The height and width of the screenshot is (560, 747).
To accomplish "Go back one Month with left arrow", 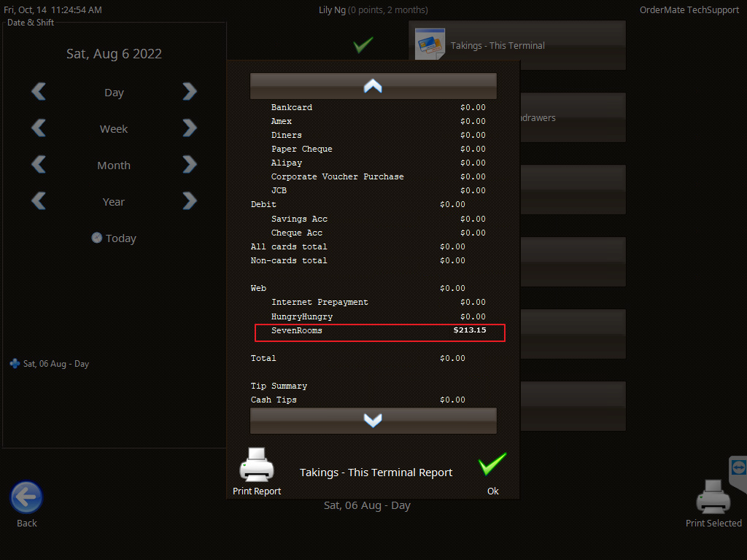I will coord(39,165).
